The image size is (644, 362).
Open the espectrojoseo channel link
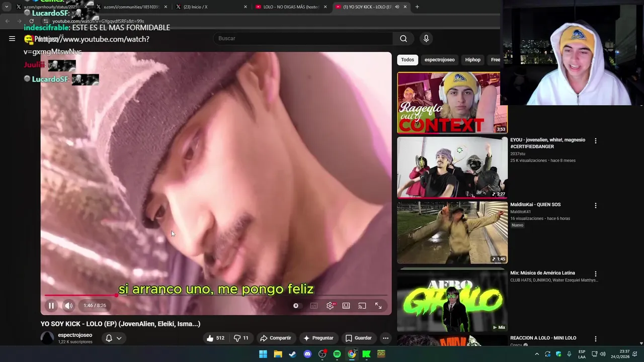[x=75, y=335]
